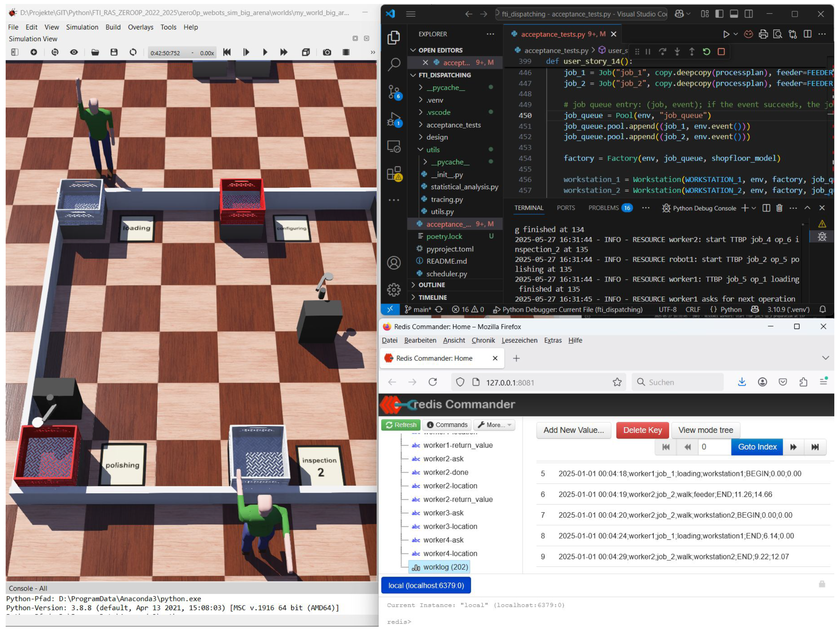Viewport: 840px width, 632px height.
Task: Click the red Delete Key button
Action: point(642,430)
